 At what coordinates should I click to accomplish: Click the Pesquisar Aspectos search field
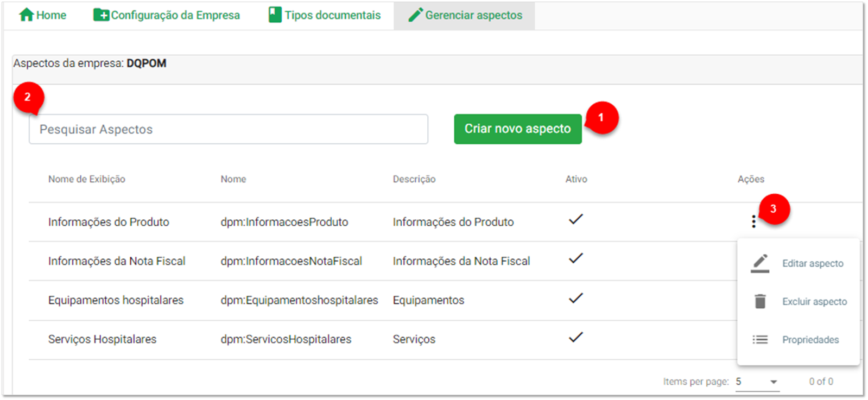[x=229, y=129]
